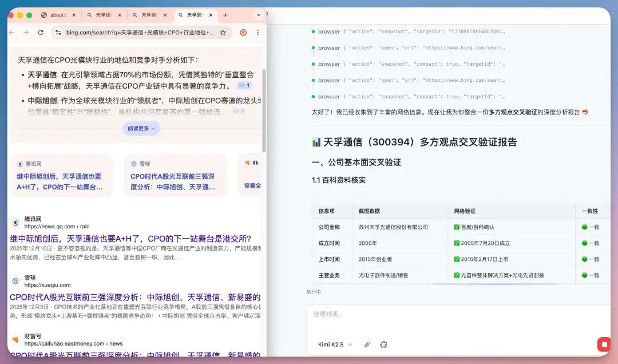Click the citation link icon after 天孚通信 bullet
Image resolution: width=618 pixels, height=364 pixels.
pyautogui.click(x=243, y=85)
